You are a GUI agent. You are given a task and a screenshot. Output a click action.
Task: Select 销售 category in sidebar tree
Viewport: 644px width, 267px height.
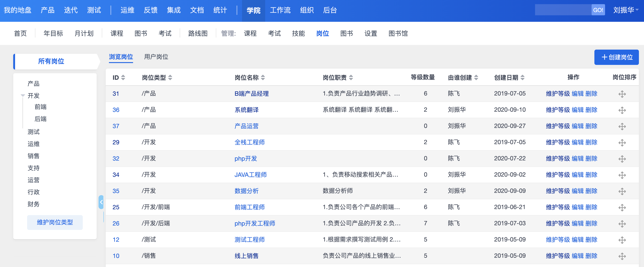(34, 156)
